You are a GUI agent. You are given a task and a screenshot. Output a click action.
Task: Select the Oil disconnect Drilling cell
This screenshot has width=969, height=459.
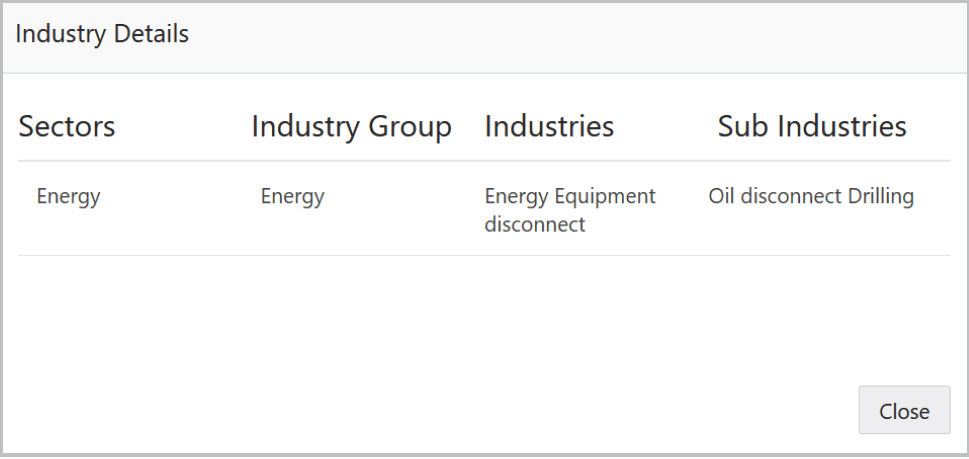(811, 196)
